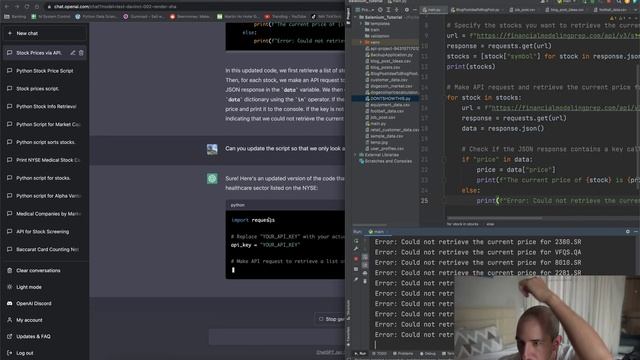640x360 pixels.
Task: Edit title of Stock Prices via API chat
Action: click(x=73, y=53)
